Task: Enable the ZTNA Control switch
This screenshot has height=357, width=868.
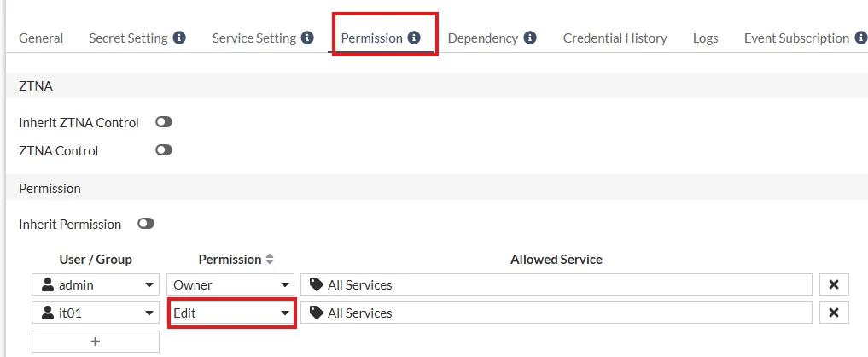Action: [x=164, y=150]
